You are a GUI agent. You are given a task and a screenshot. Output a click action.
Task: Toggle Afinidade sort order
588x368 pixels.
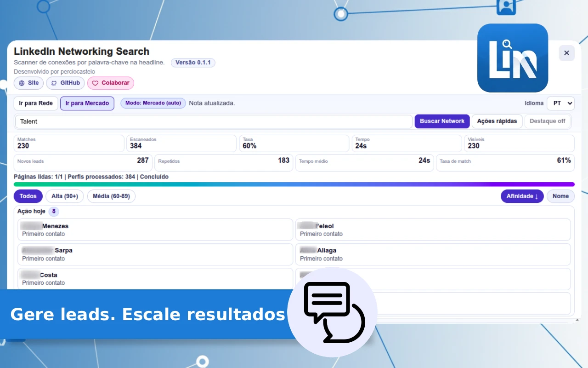tap(522, 196)
